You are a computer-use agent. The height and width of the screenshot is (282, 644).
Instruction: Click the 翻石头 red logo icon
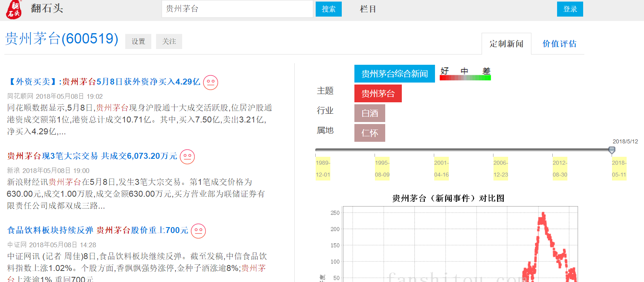14,9
